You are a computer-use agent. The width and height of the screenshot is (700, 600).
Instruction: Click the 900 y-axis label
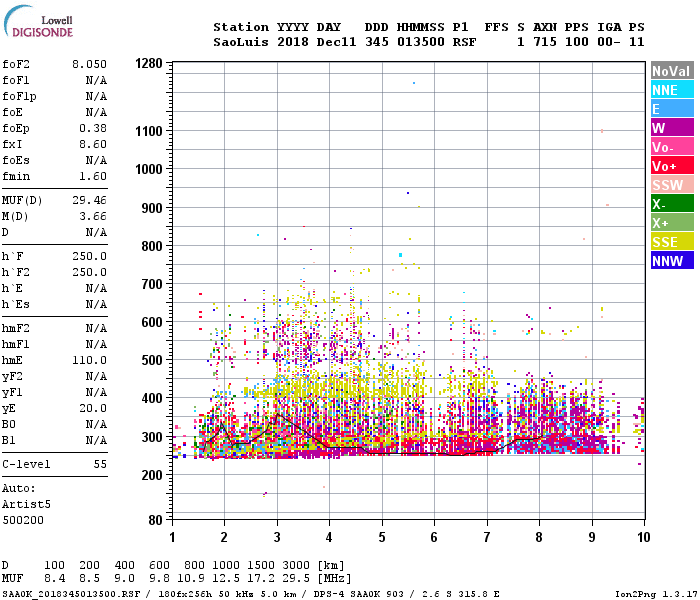pyautogui.click(x=152, y=208)
